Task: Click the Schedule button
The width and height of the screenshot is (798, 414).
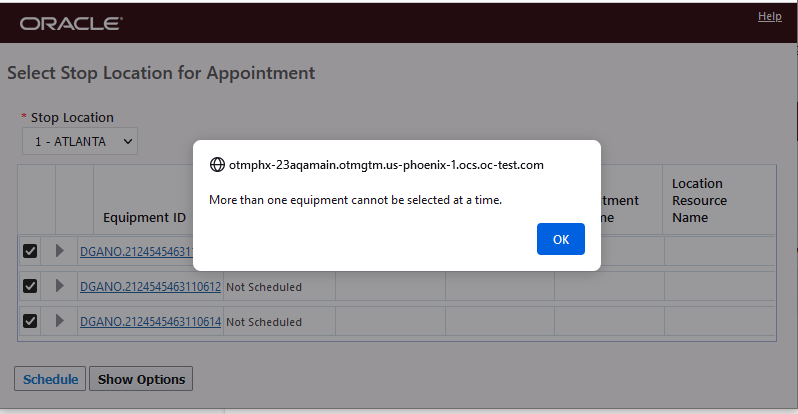Action: [50, 379]
